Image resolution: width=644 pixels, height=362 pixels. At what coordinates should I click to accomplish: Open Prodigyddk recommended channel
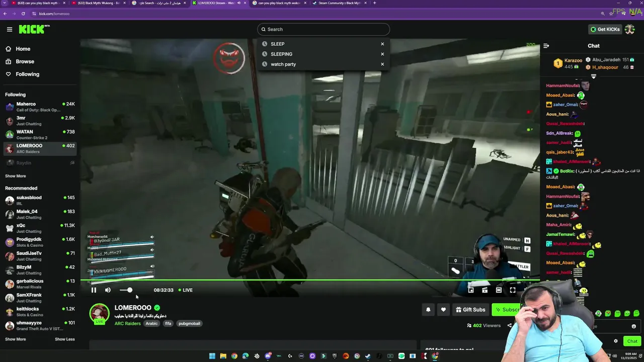[x=40, y=242]
